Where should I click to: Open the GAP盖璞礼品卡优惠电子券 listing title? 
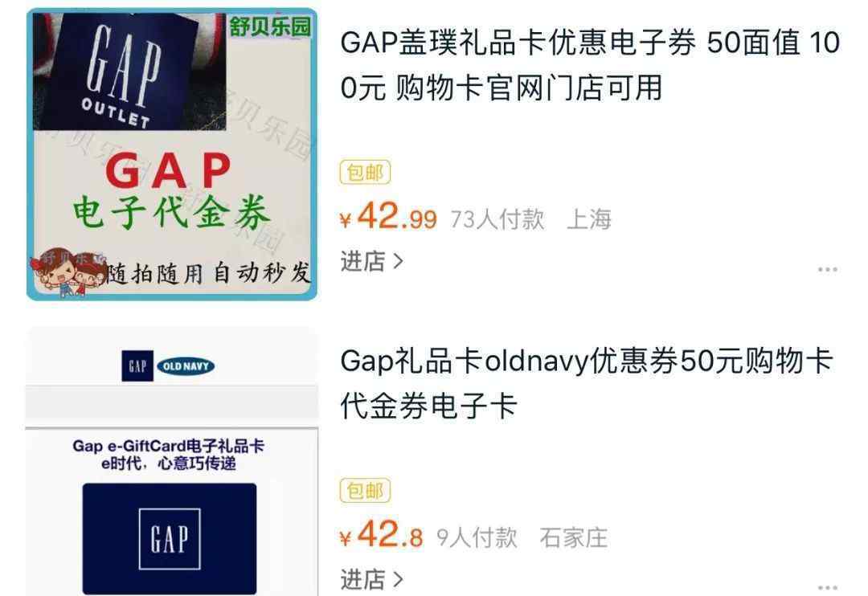590,65
